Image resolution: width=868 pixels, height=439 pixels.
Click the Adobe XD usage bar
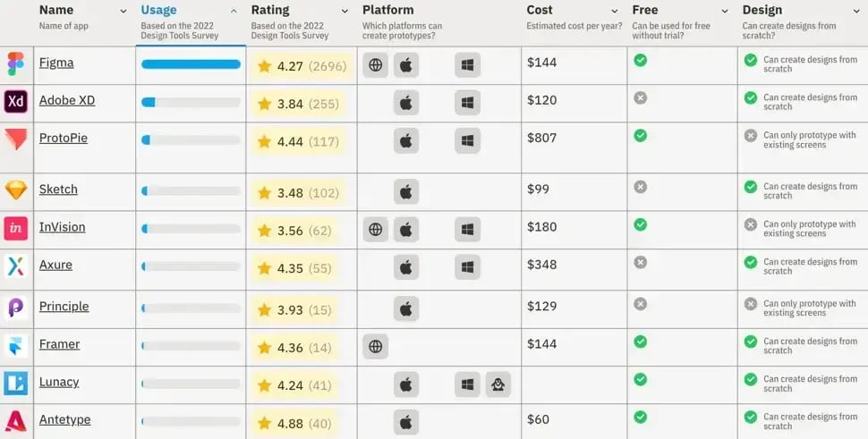(191, 102)
